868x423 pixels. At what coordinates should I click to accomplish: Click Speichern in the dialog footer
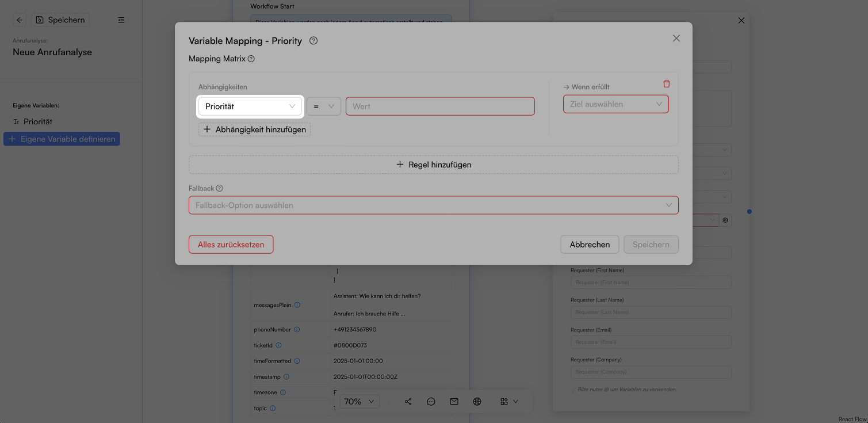(651, 245)
